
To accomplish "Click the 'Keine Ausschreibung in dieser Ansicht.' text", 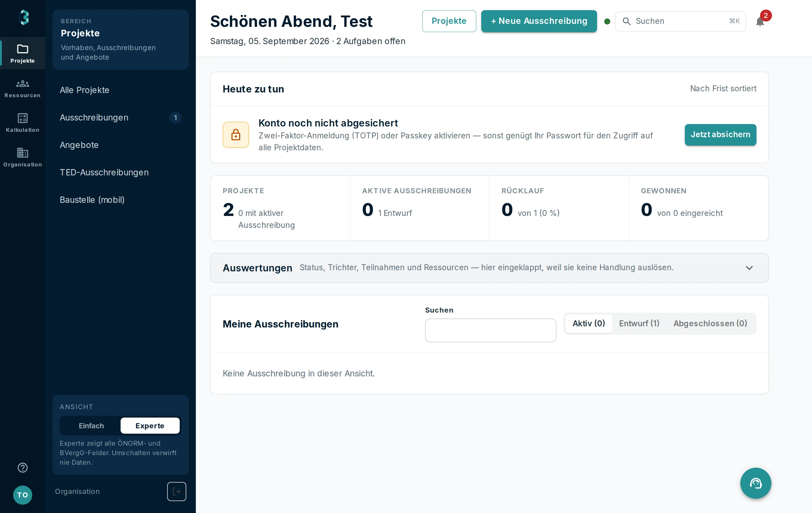I will [x=299, y=373].
